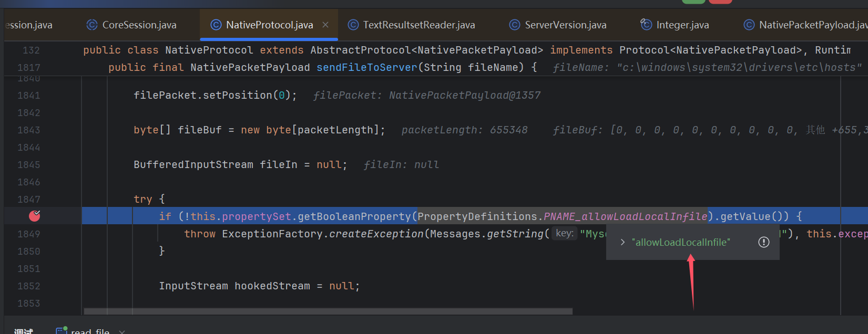The image size is (868, 334).
Task: Click line number 1850 in the gutter
Action: (29, 252)
